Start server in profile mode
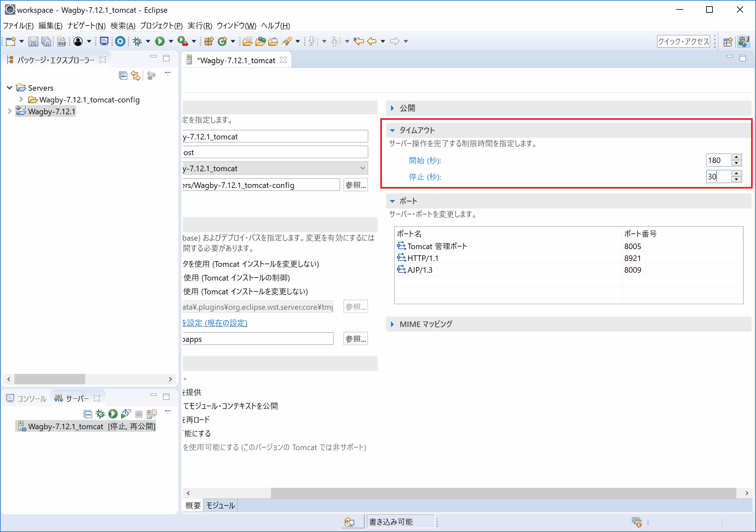Image resolution: width=756 pixels, height=532 pixels. tap(126, 414)
